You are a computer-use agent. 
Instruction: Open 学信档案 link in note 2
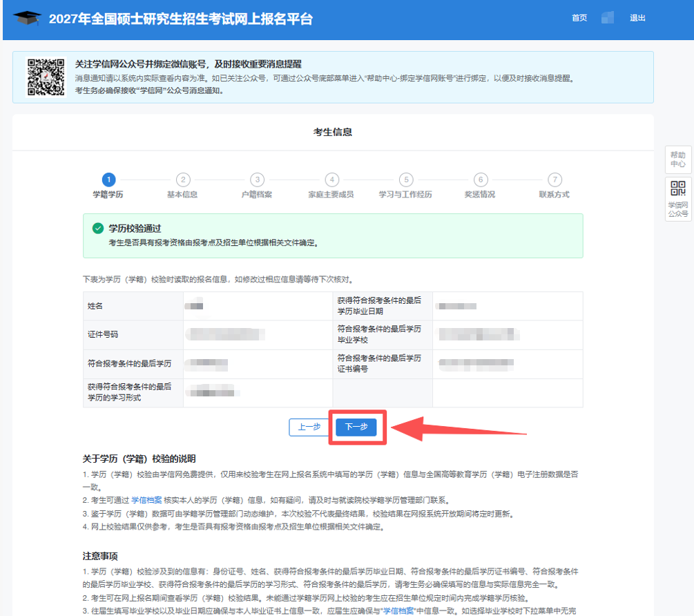[146, 500]
